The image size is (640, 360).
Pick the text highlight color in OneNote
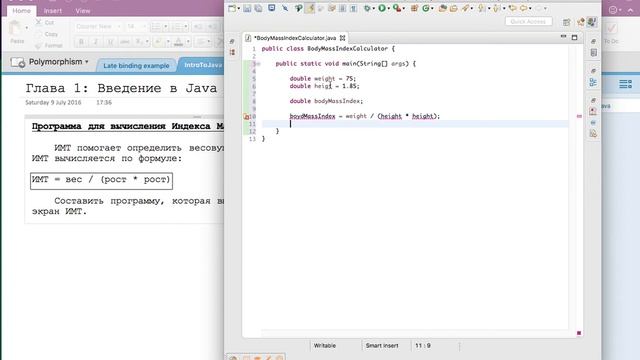pos(158,42)
